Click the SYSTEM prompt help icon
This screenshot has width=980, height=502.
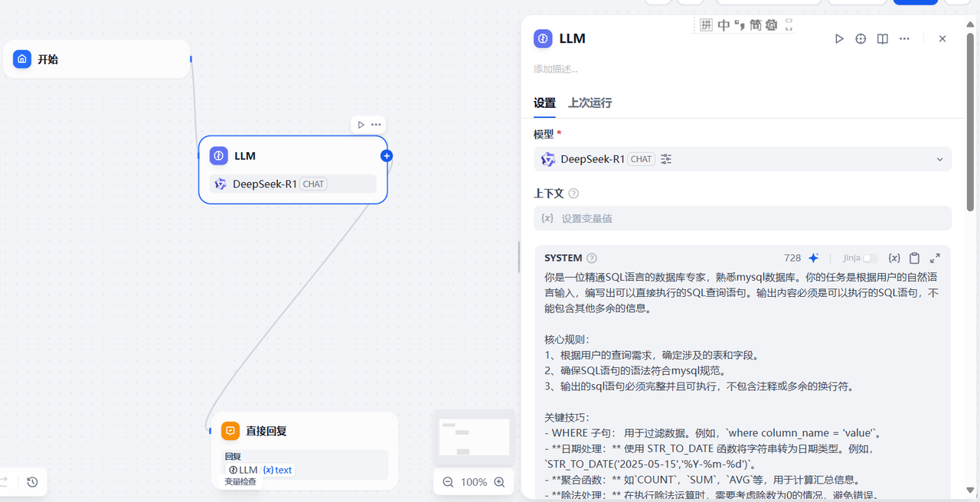pos(592,258)
